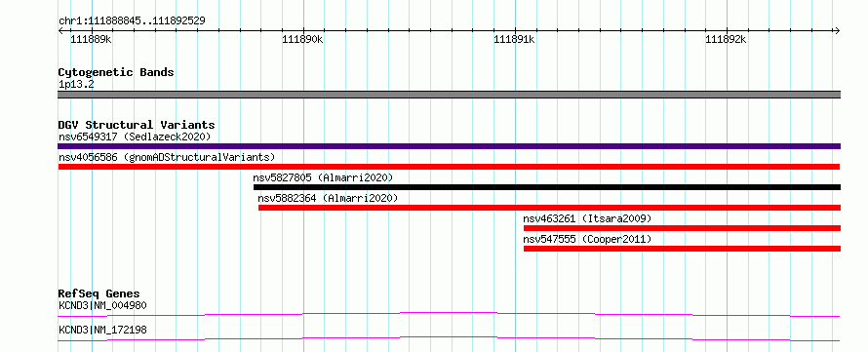This screenshot has width=868, height=352.
Task: Open the KCND3|NM_004980 gene track line
Action: 449,314
